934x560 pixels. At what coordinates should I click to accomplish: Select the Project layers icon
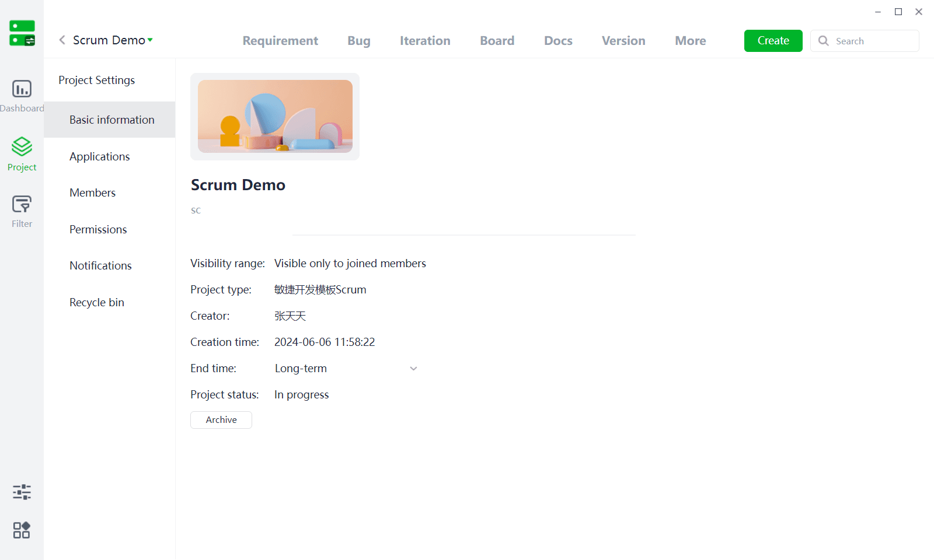click(22, 146)
